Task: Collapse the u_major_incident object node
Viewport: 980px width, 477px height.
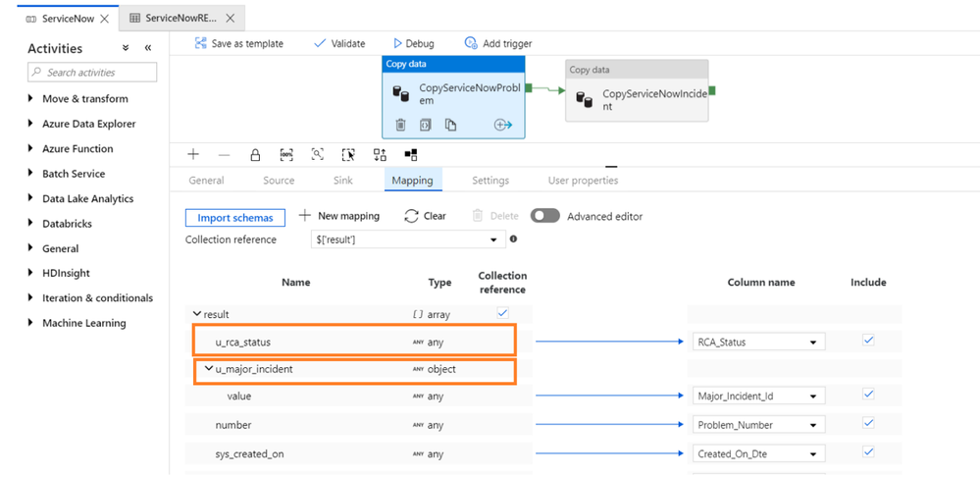Action: 209,368
